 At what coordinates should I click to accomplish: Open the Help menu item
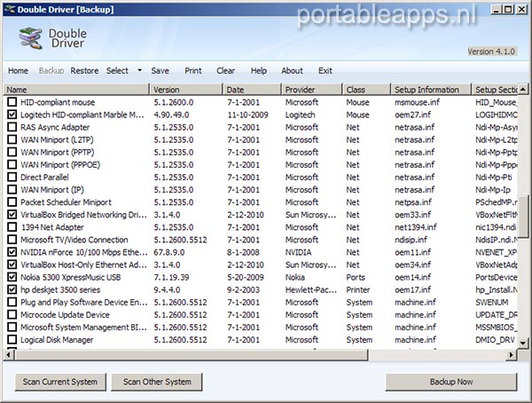click(x=259, y=71)
